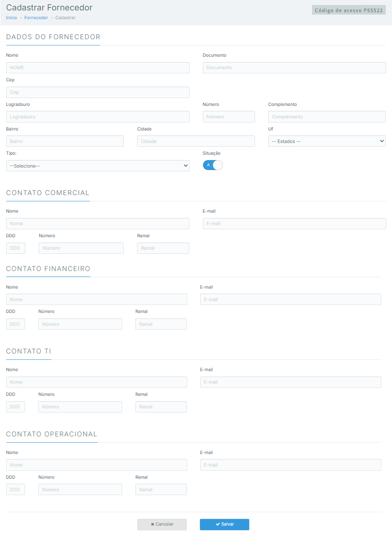
Task: Focus Nome field under Contato Financeiro
Action: point(97,299)
